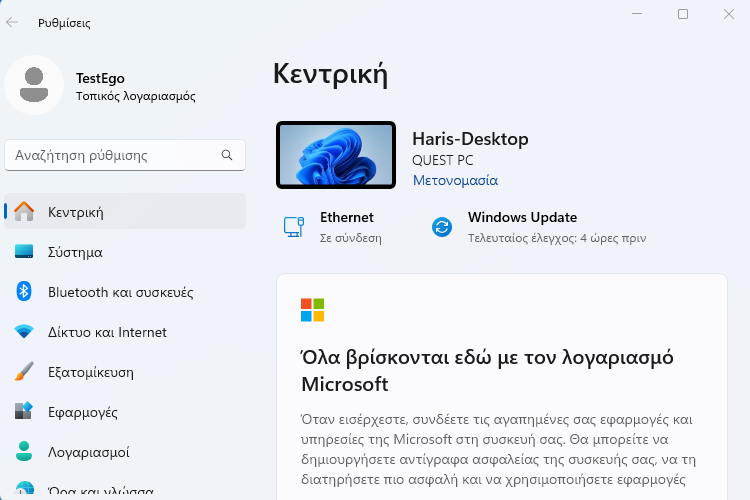This screenshot has width=750, height=500.
Task: Click the Microsoft four-color logo
Action: click(312, 310)
